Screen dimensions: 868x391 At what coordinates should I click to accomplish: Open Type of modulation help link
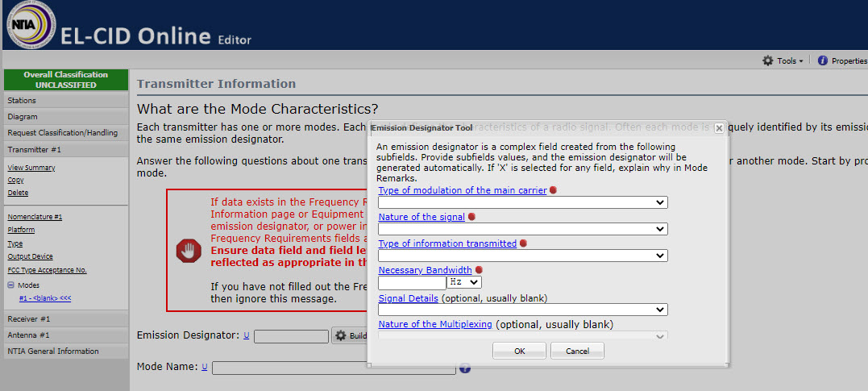coord(463,190)
